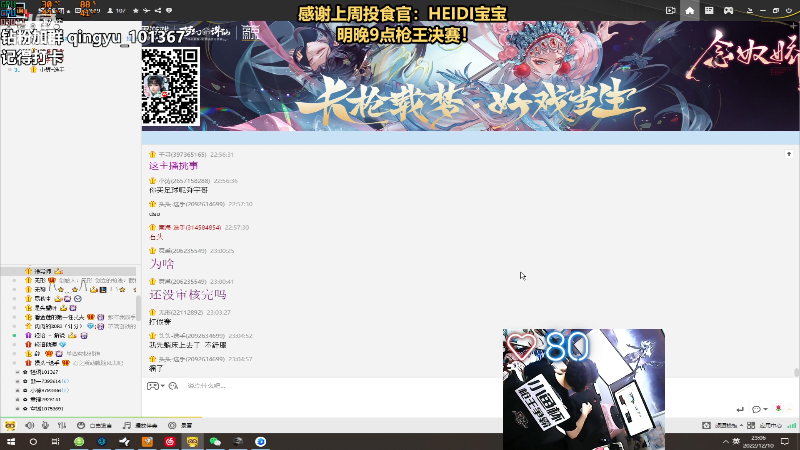This screenshot has width=800, height=450.
Task: Open the green round app on the taskbar
Action: click(79, 441)
